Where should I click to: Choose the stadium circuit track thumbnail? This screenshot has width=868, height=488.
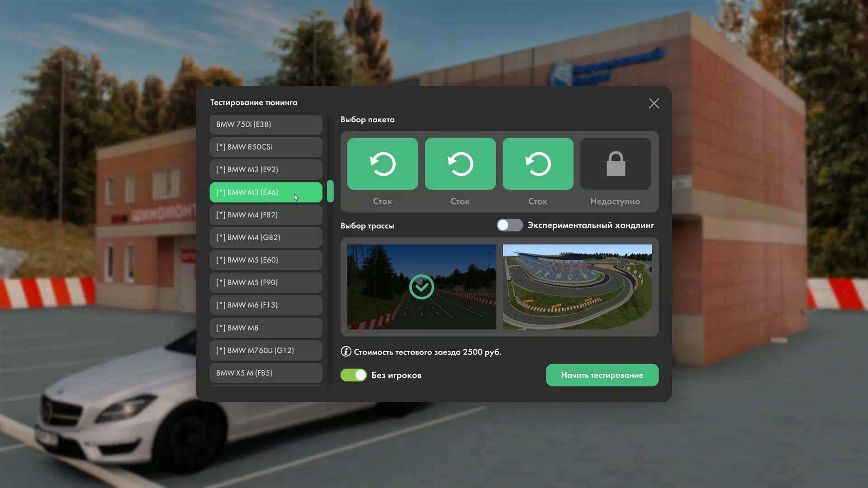577,287
